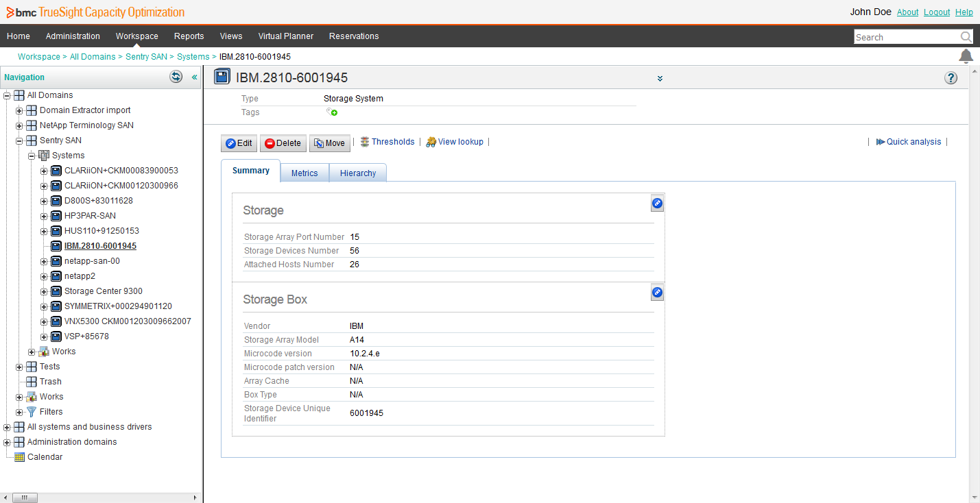The width and height of the screenshot is (980, 503).
Task: Click the Delete button
Action: [283, 143]
